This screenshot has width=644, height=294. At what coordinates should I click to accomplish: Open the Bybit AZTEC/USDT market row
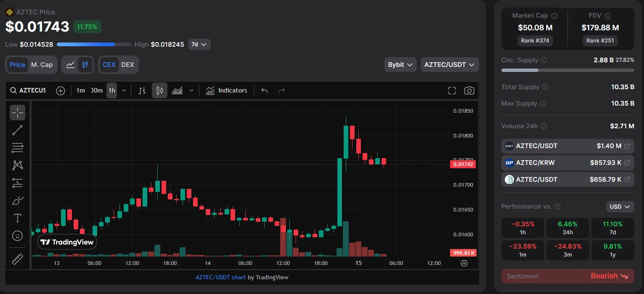click(567, 146)
